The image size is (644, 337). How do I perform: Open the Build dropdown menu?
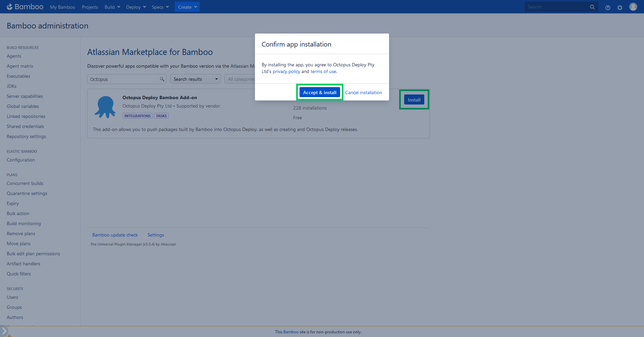click(x=112, y=7)
